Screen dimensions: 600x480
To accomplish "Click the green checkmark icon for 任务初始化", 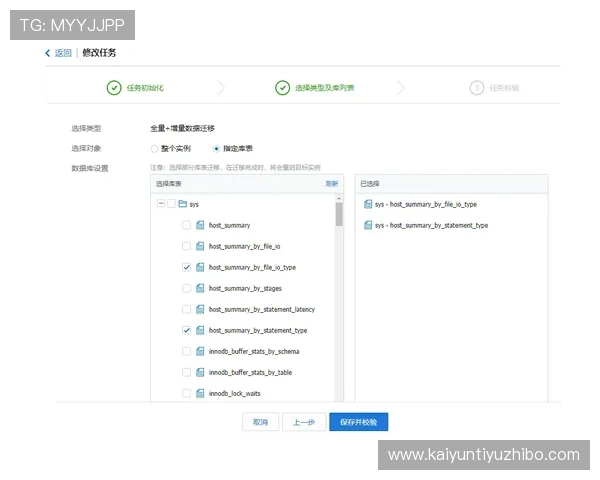I will point(114,88).
